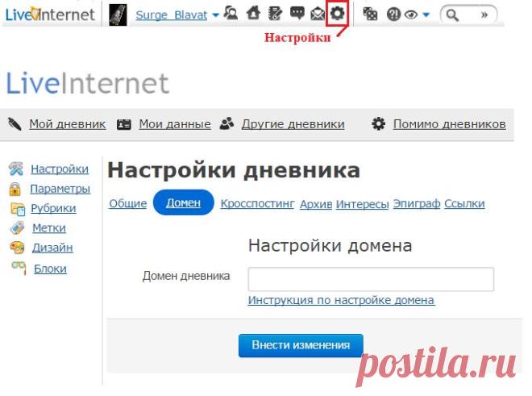Viewport: 532px width, 396px height.
Task: Switch to the 'Общие' tab
Action: click(128, 203)
